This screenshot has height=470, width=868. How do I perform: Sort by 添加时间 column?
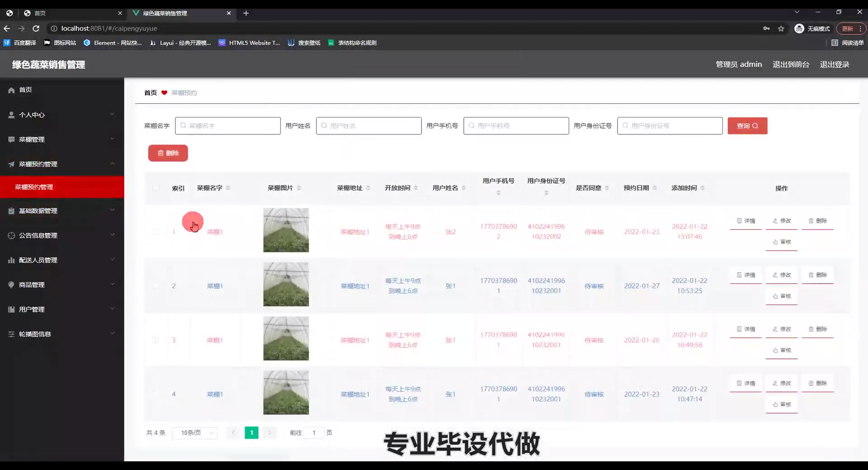pos(702,188)
